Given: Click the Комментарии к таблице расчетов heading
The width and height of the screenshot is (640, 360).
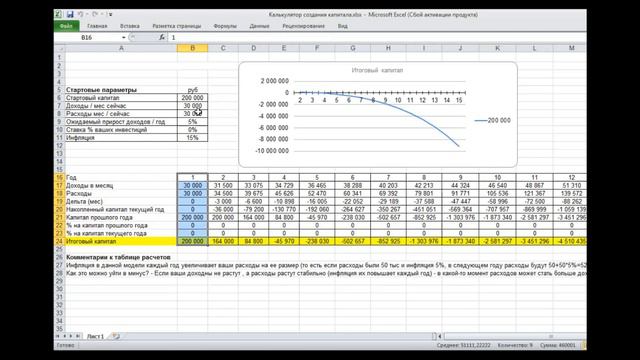Looking at the screenshot, I should click(118, 257).
